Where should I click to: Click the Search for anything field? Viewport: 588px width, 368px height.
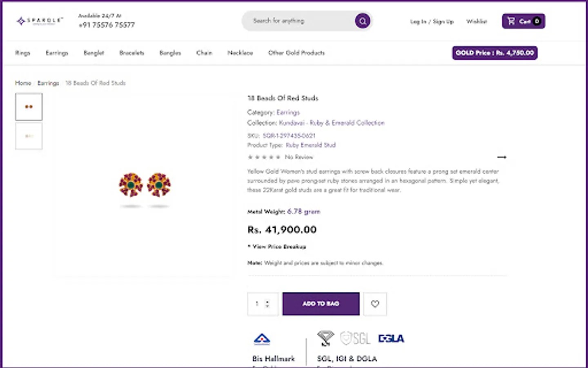298,21
